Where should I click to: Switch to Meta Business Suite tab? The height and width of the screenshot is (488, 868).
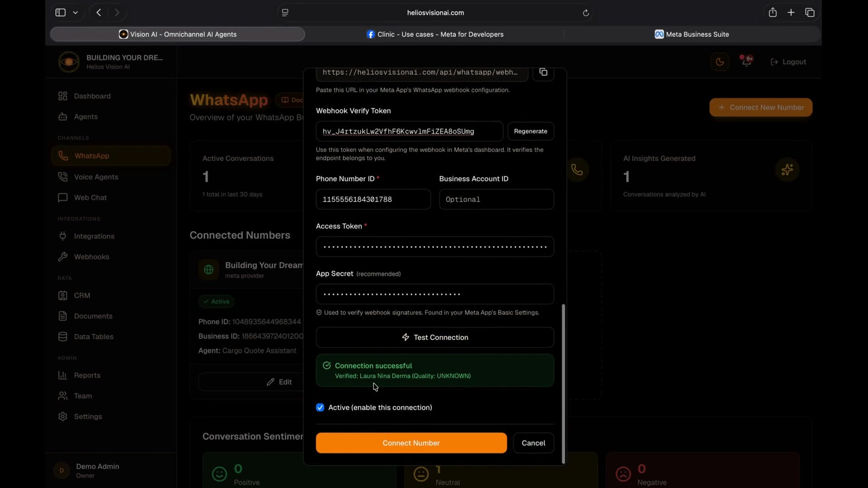click(692, 34)
